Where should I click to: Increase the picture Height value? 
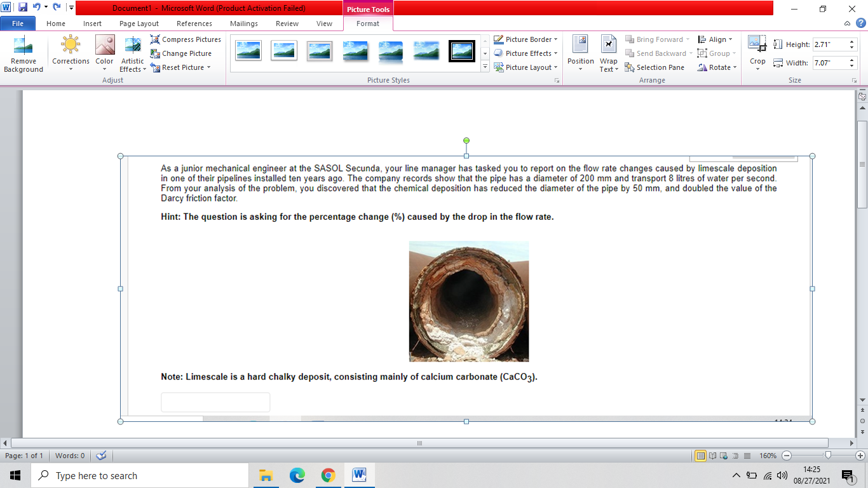pyautogui.click(x=850, y=41)
